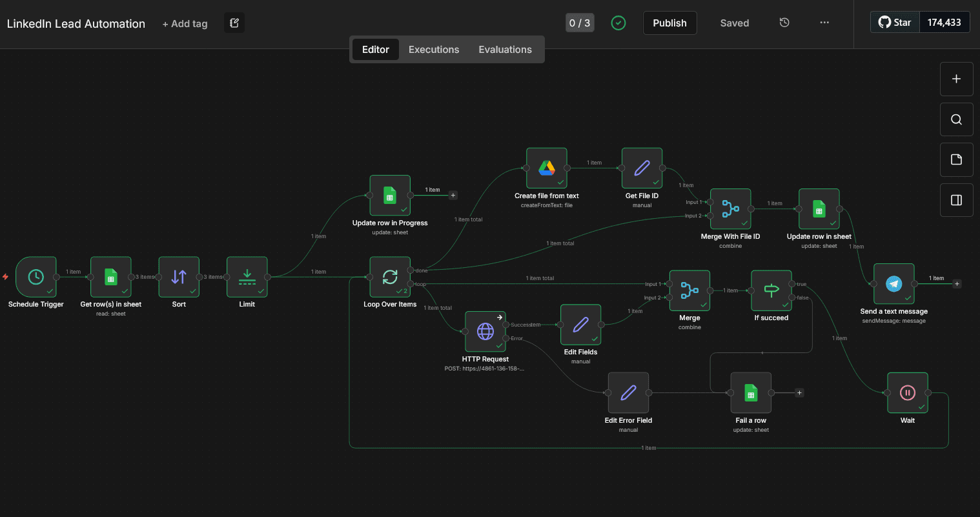
Task: Click the Merge With File ID node
Action: click(731, 209)
